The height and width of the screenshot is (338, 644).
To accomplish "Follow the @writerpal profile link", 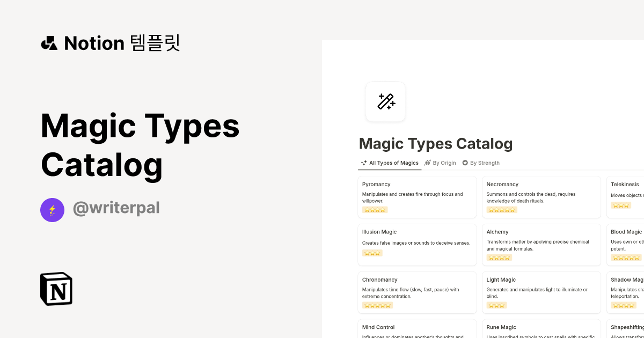I will [x=116, y=208].
